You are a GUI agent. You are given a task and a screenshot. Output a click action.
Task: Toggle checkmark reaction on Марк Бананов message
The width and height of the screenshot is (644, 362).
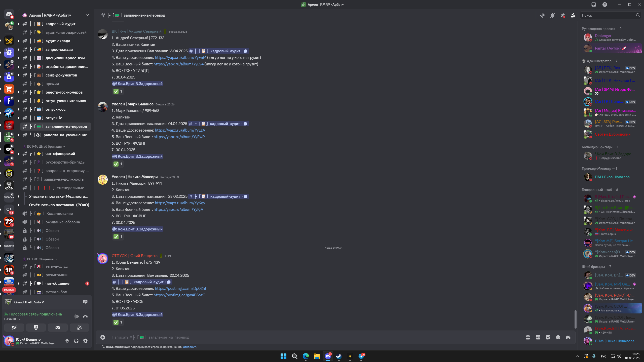pos(118,164)
